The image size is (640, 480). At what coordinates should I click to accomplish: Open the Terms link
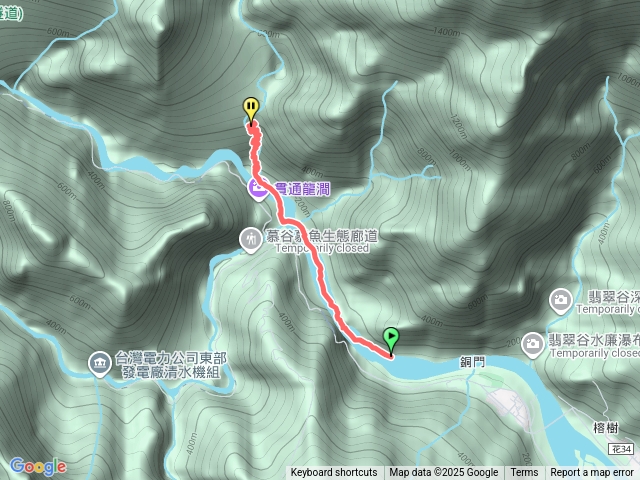click(522, 473)
